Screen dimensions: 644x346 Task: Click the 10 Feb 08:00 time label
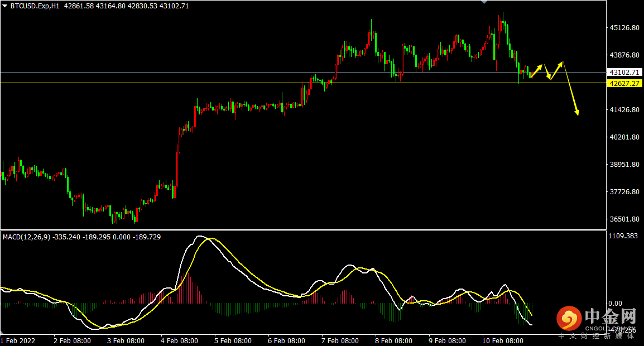coord(503,341)
